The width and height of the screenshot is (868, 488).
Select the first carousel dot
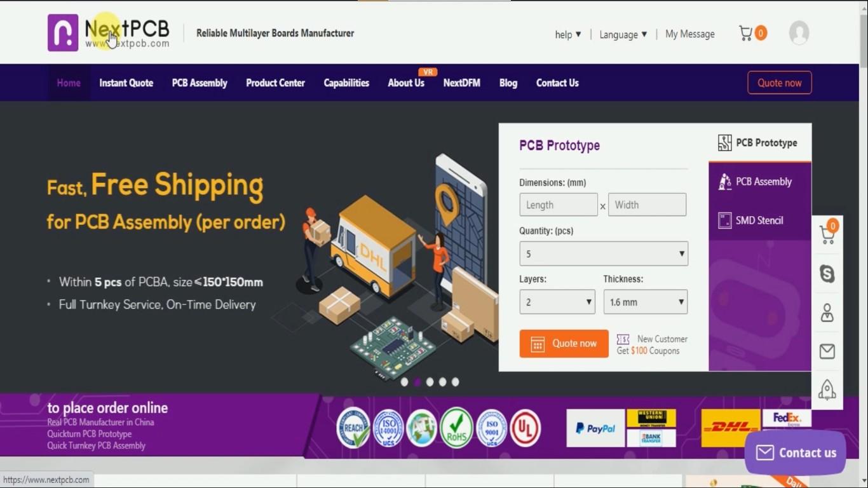point(405,382)
